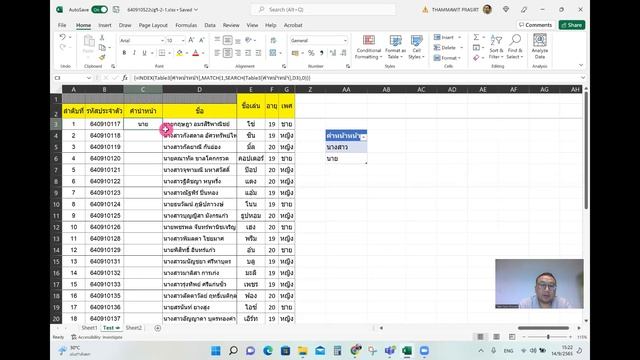Click the Accounting Number Format icon

[x=295, y=53]
